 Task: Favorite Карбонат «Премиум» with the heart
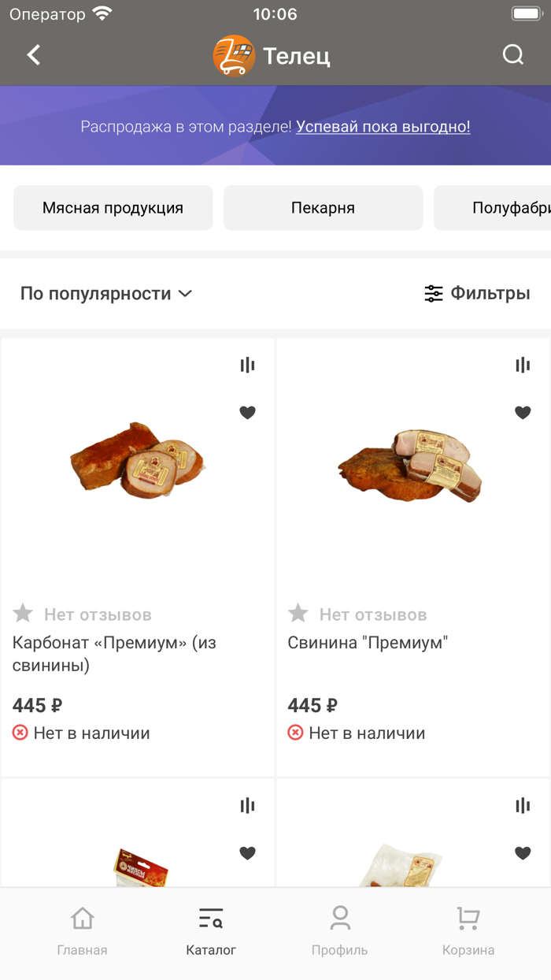(x=247, y=412)
